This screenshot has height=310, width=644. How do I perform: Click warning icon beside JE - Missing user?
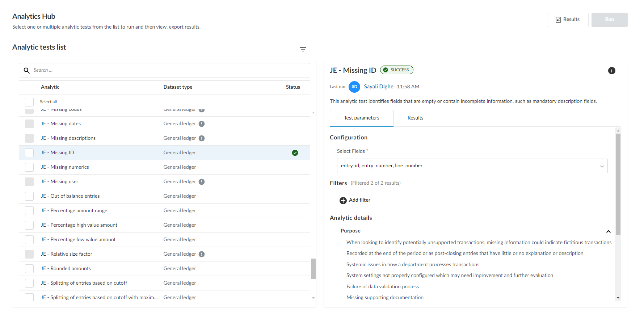point(202,182)
